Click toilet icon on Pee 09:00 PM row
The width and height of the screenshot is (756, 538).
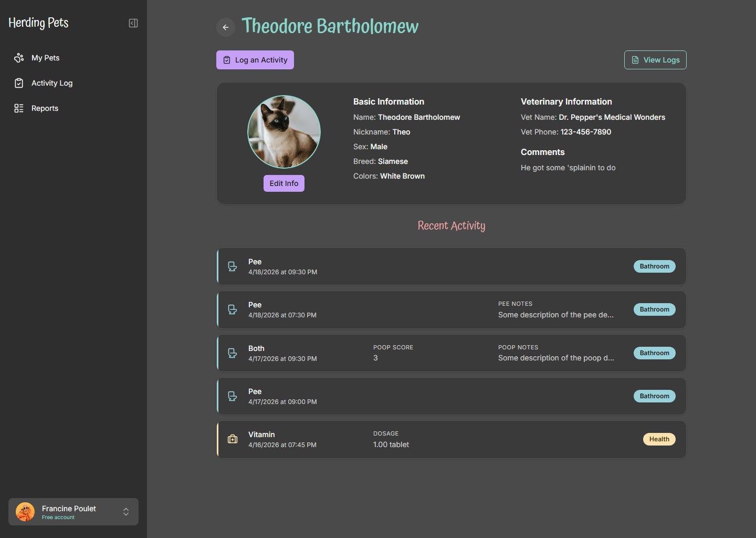[x=233, y=396]
